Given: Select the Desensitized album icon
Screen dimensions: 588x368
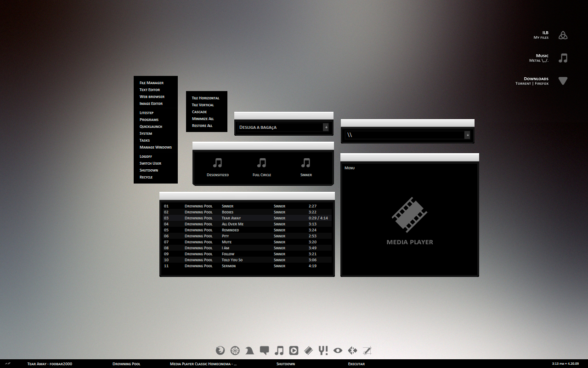Looking at the screenshot, I should point(218,163).
